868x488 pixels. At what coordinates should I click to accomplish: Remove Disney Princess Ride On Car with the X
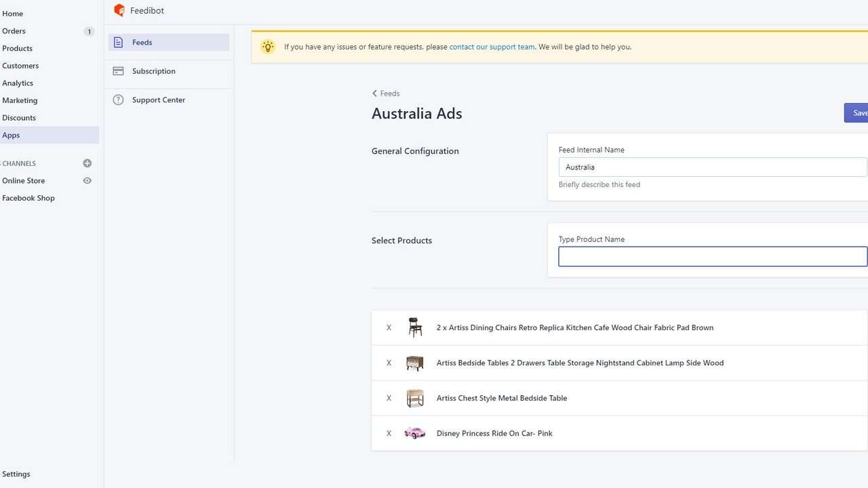[x=389, y=433]
